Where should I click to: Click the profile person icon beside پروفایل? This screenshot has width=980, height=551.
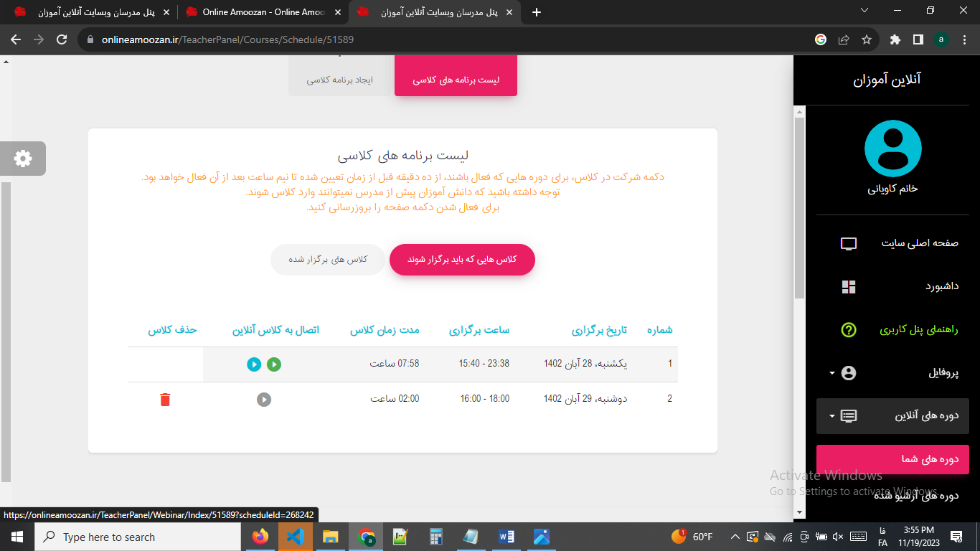click(x=849, y=373)
